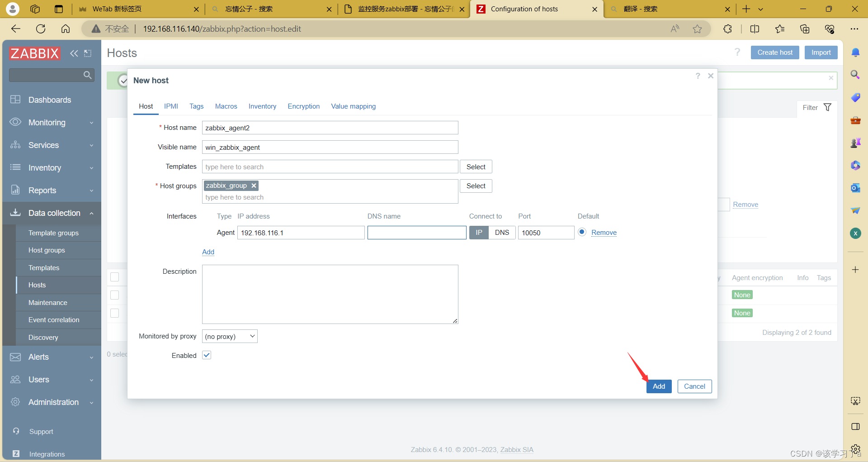Open Support link icon in sidebar
868x462 pixels.
[x=16, y=431]
